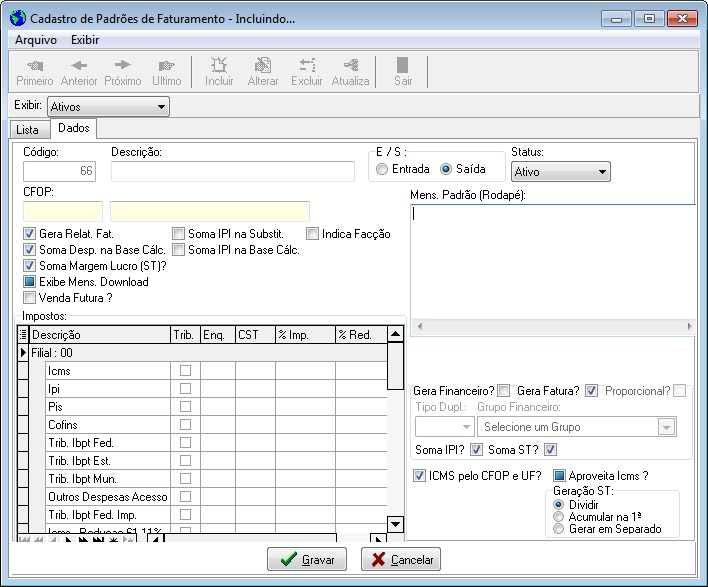Open the Exibir Ativos dropdown
Viewport: 708px width, 587px height.
(108, 107)
